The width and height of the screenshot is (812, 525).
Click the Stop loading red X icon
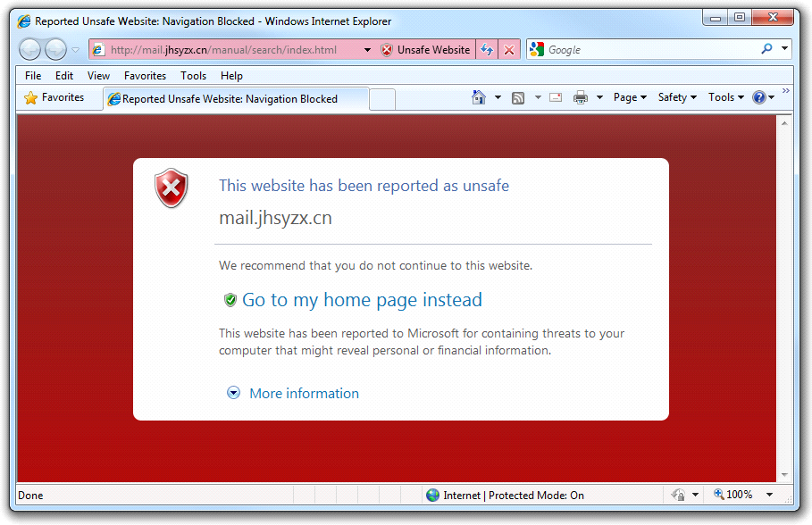509,50
